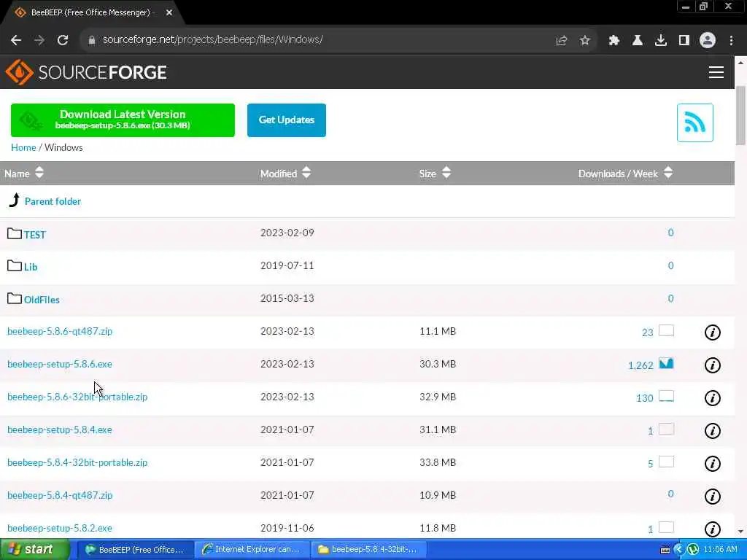Sort file list by Size
747x560 pixels.
pyautogui.click(x=435, y=174)
